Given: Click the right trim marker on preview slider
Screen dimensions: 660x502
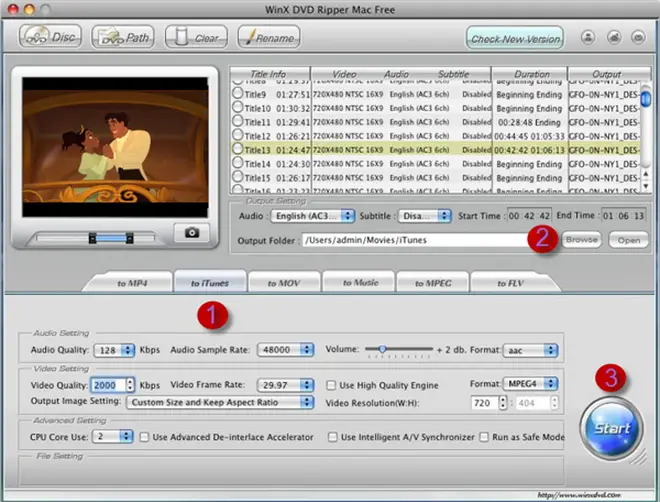Looking at the screenshot, I should click(130, 239).
